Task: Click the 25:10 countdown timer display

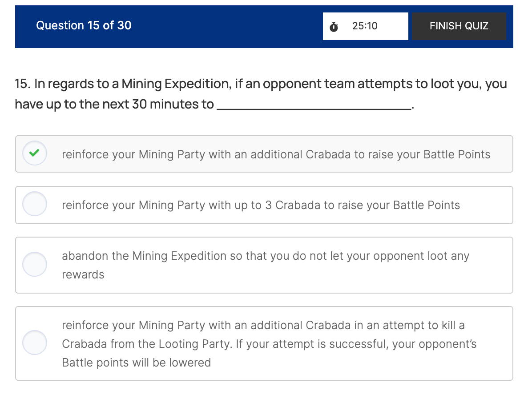Action: point(365,26)
